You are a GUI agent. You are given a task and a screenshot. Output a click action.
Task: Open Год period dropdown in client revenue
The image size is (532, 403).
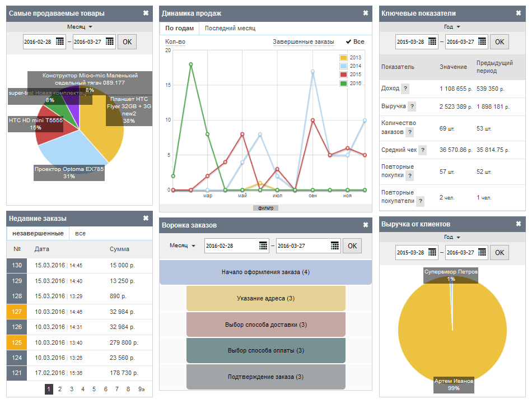pos(452,237)
